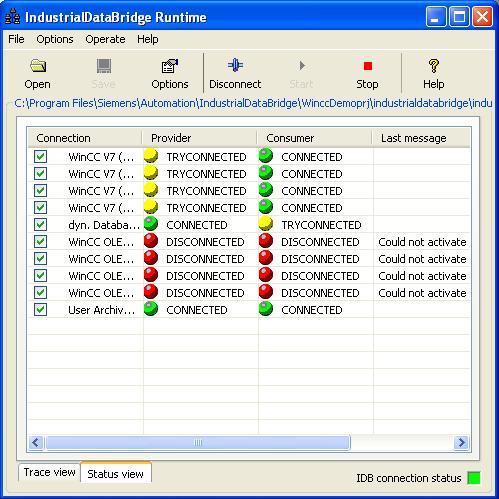Image resolution: width=499 pixels, height=499 pixels.
Task: Click 'DISCONNECTED' provider text in first WinCC OLE row
Action: coord(205,242)
